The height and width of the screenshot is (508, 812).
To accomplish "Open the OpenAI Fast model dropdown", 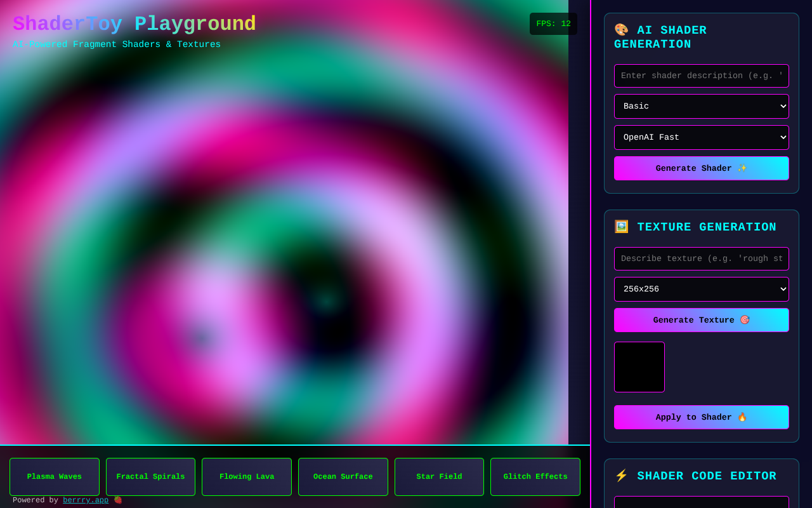I will 702,137.
